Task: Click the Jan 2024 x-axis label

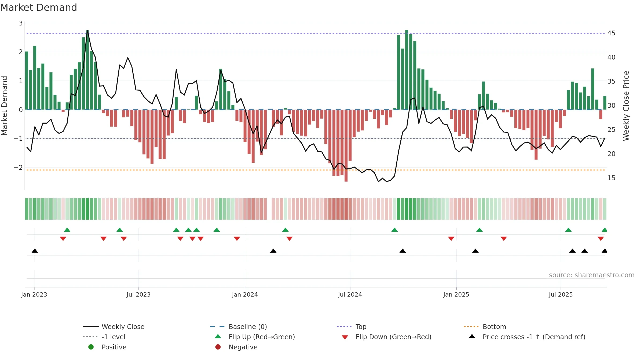Action: tap(245, 295)
